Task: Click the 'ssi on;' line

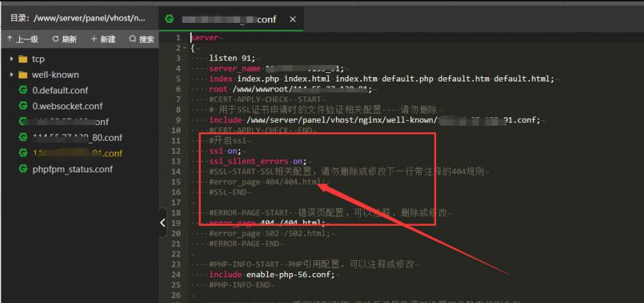Action: pyautogui.click(x=225, y=151)
